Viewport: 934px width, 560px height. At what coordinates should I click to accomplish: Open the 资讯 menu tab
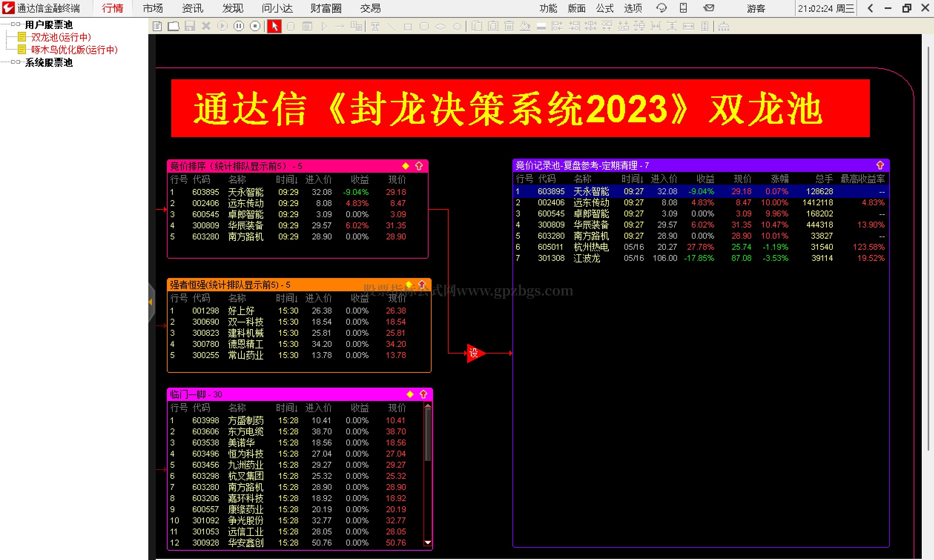(x=192, y=8)
